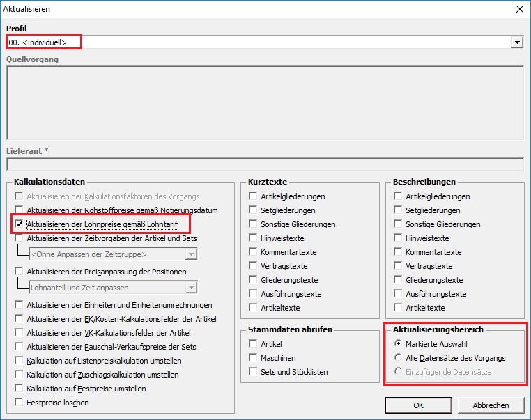Expand the 'Lohnanteil und Zeit anpassen' dropdown
Image resolution: width=531 pixels, height=420 pixels.
tap(191, 288)
